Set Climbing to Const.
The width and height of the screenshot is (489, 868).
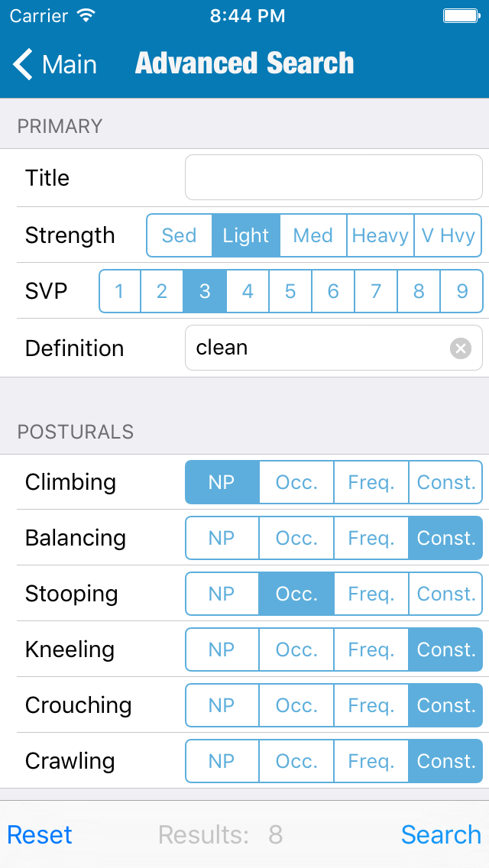[x=446, y=482]
